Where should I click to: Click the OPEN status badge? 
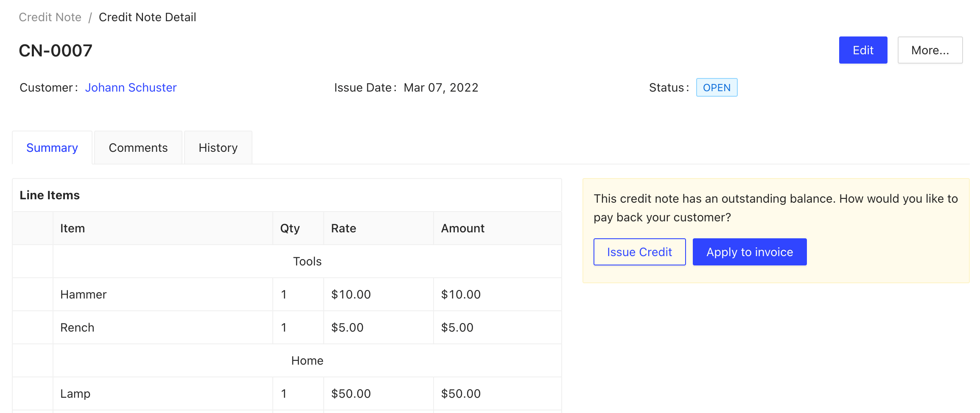[x=716, y=87]
